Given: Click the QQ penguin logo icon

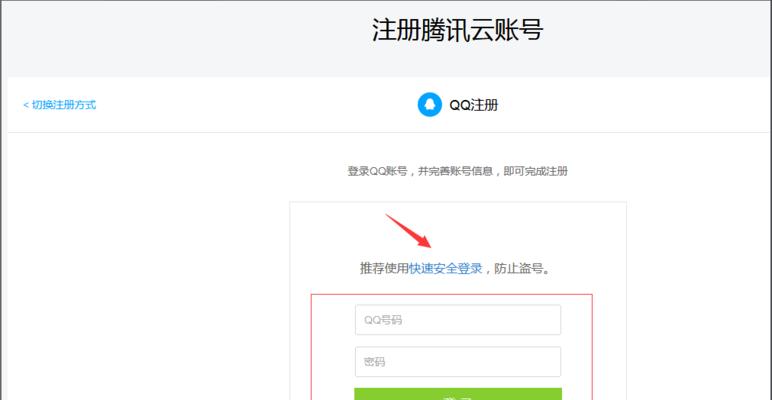Looking at the screenshot, I should (429, 105).
